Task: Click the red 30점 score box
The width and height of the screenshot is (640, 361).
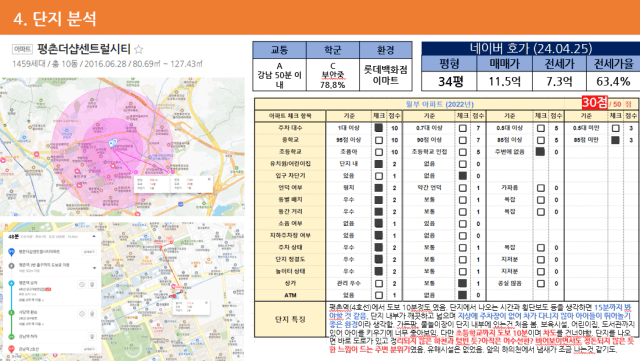Action: 595,103
